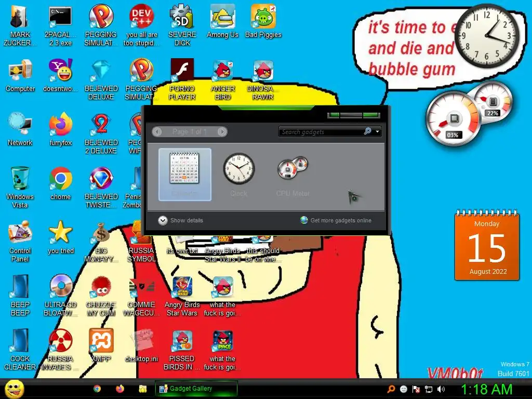The image size is (532, 399).
Task: Select the Calendar gadget in Gadget Gallery
Action: pyautogui.click(x=185, y=175)
